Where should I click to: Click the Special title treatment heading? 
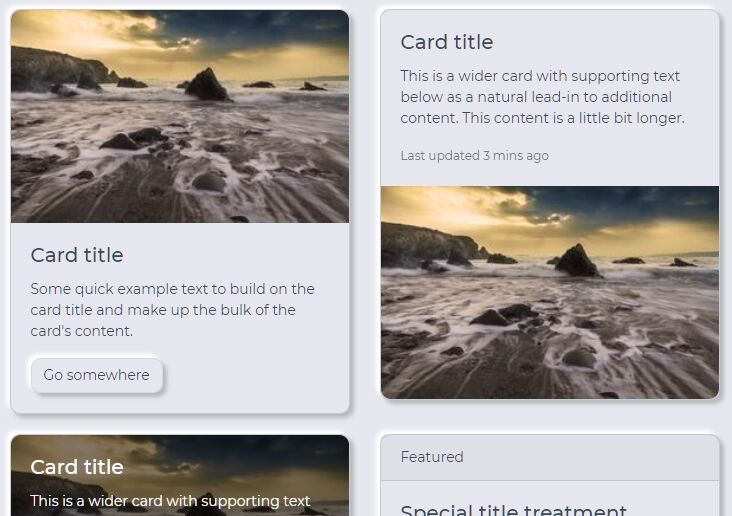click(514, 510)
